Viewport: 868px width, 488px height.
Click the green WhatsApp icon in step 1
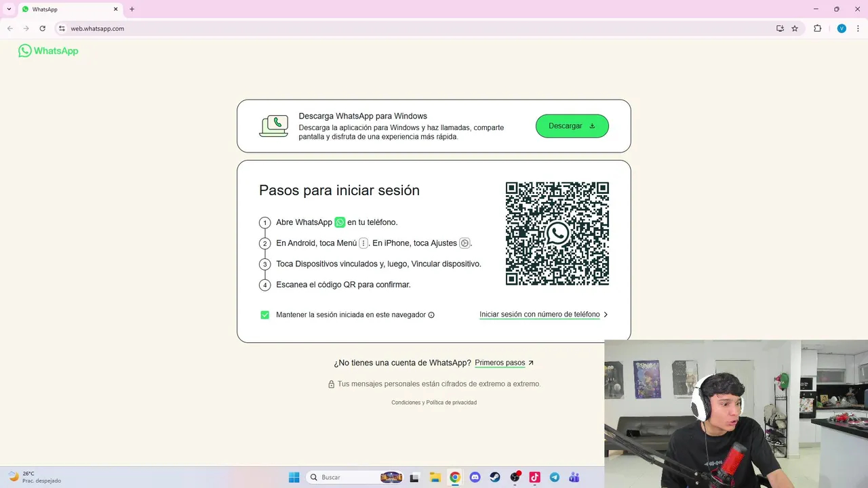[340, 222]
